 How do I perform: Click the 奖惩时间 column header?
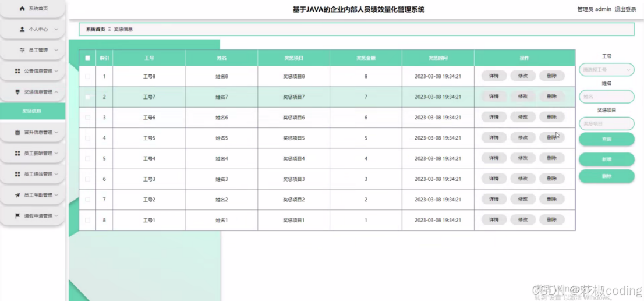438,58
